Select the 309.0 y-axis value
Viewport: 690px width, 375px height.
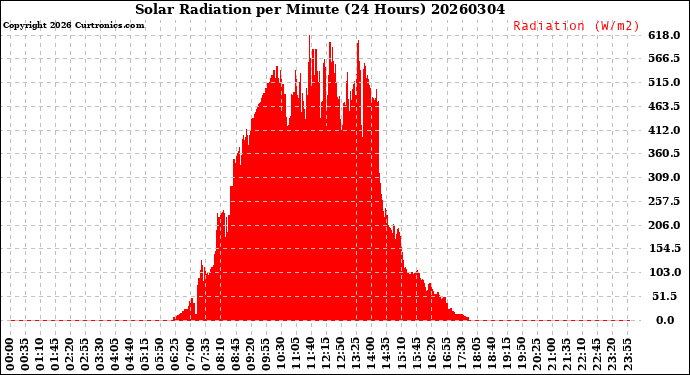(x=664, y=177)
